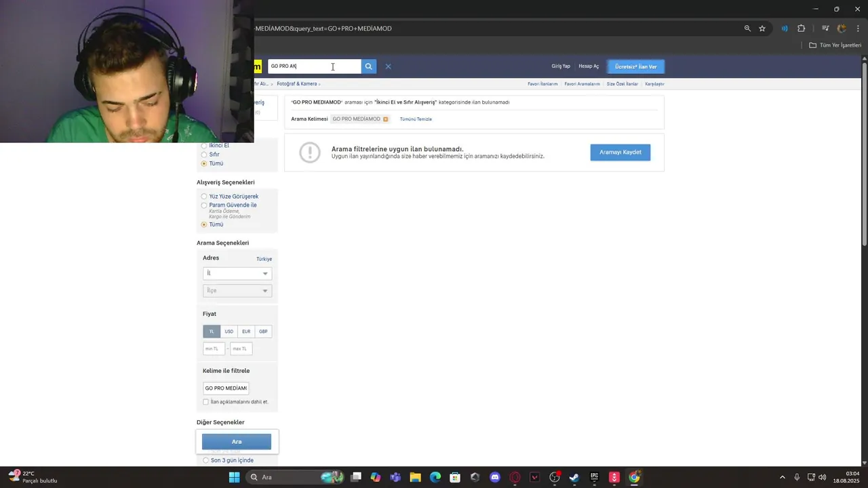Click the Ücretsiz İlan Ver button
868x488 pixels.
636,66
